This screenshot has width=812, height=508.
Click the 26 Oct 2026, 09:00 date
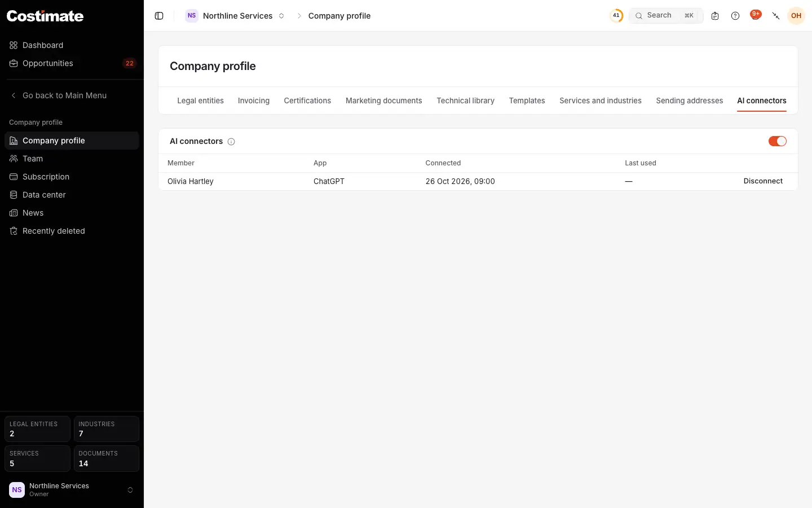[x=460, y=181]
